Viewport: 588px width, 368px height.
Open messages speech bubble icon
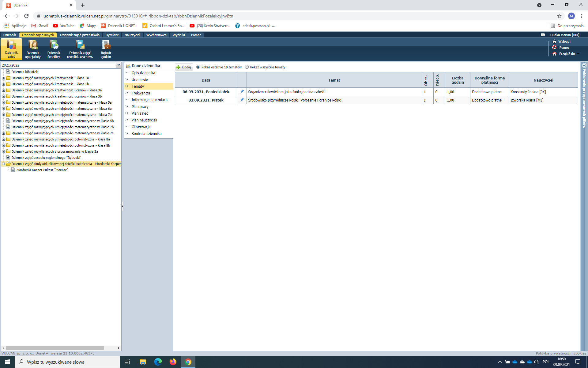[543, 35]
